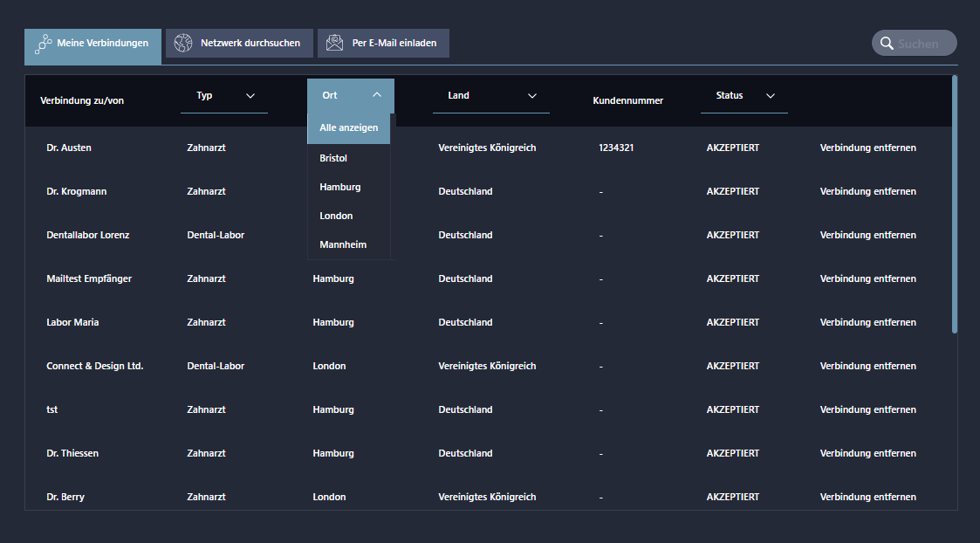Click the globe icon for Netzwerk durchsuchen
Image resolution: width=980 pixels, height=543 pixels.
click(183, 43)
